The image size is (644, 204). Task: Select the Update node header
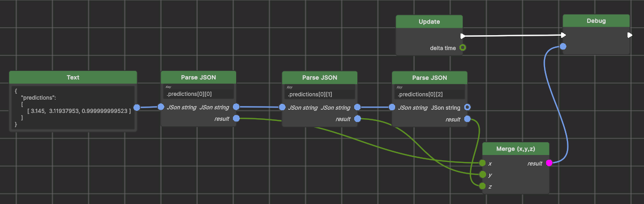(429, 21)
